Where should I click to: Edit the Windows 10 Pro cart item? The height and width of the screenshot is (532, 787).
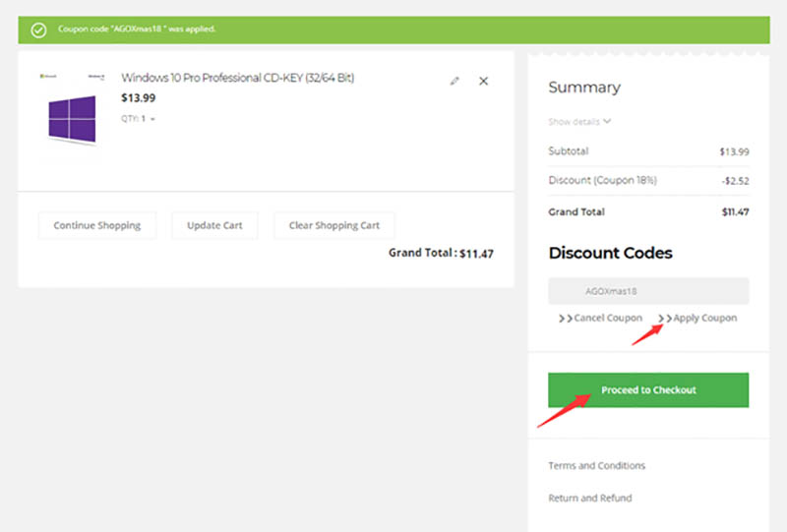tap(454, 81)
